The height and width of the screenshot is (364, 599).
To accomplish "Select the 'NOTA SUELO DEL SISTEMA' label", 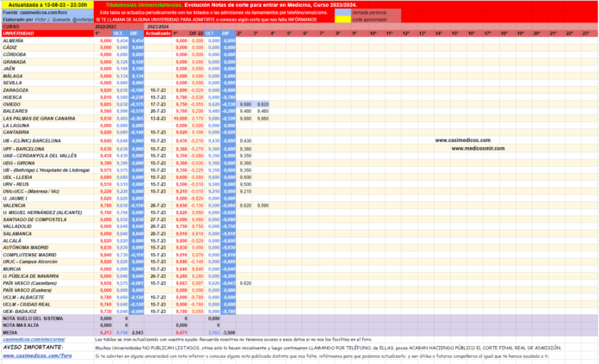I will (33, 318).
